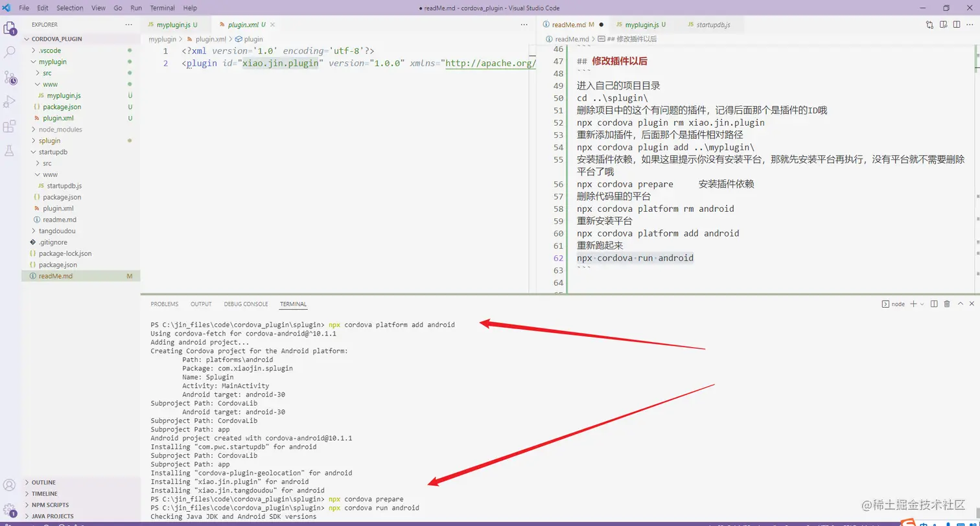Open the Selection menu
Screen dimensions: 980x526
tap(70, 8)
